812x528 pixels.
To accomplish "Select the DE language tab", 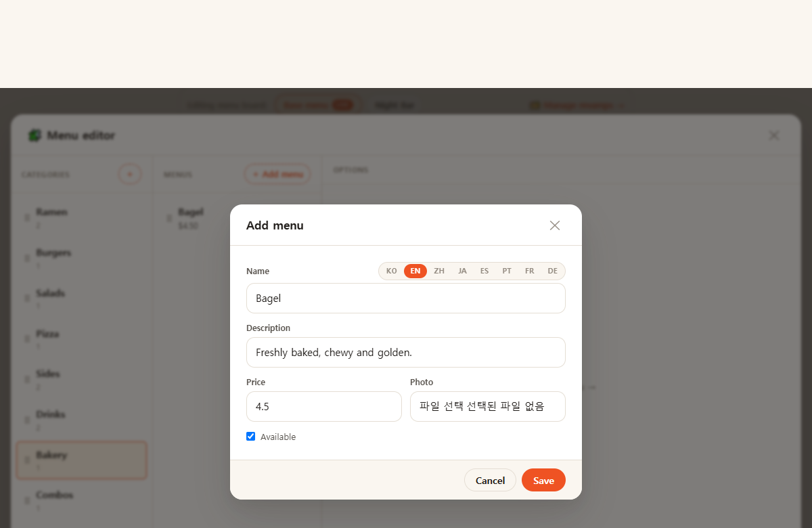I will click(553, 271).
